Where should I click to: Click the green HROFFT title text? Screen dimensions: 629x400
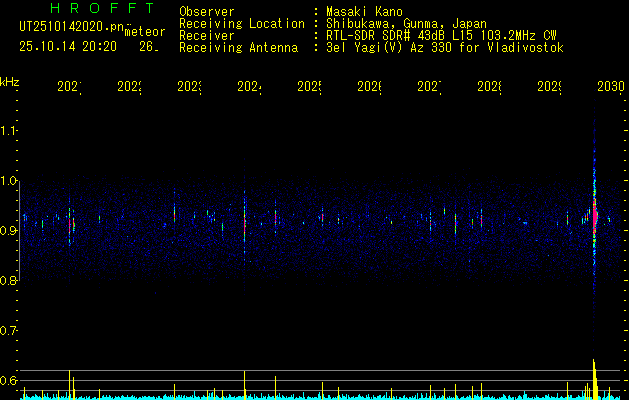102,8
